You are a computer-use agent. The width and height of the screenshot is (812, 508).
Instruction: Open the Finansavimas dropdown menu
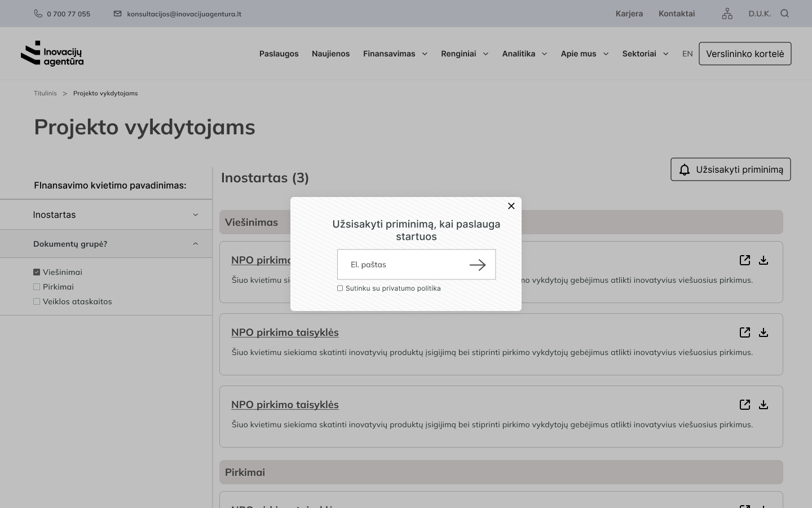tap(395, 54)
